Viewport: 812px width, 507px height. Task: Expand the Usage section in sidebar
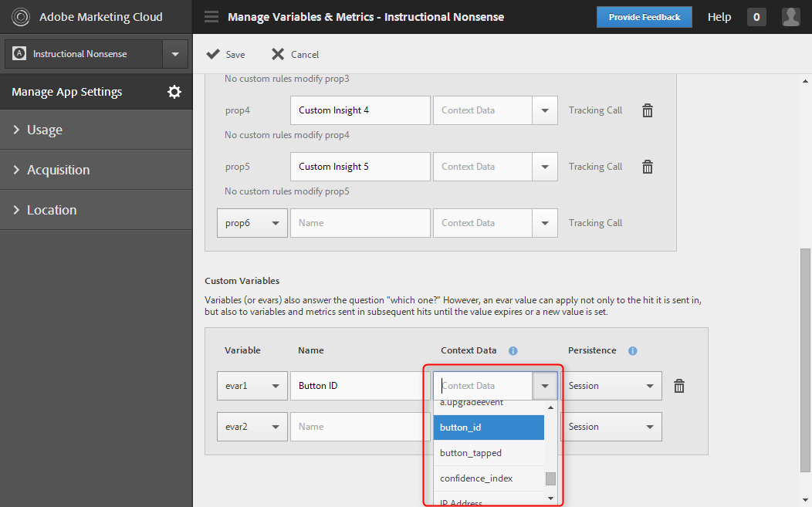click(x=45, y=130)
